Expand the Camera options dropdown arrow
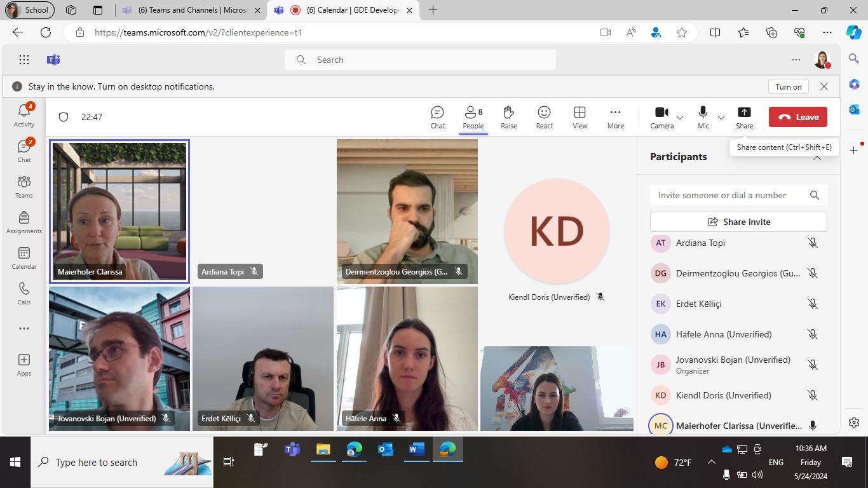This screenshot has width=868, height=488. pos(680,118)
